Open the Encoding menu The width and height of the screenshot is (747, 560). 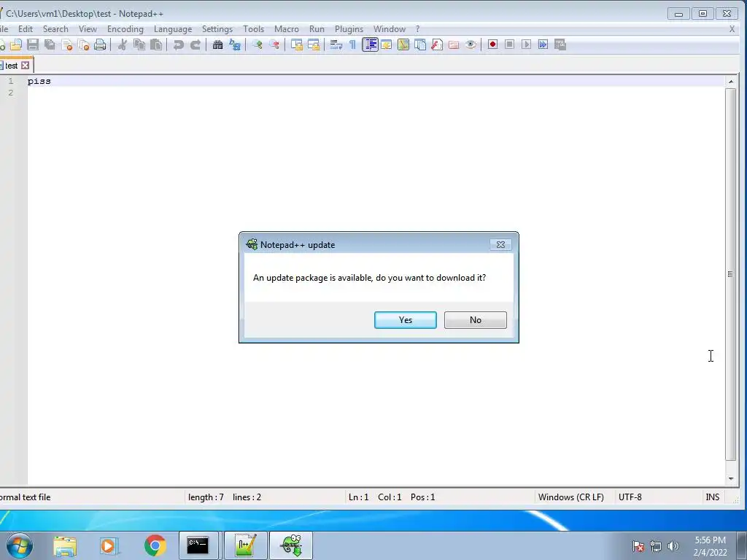point(125,29)
